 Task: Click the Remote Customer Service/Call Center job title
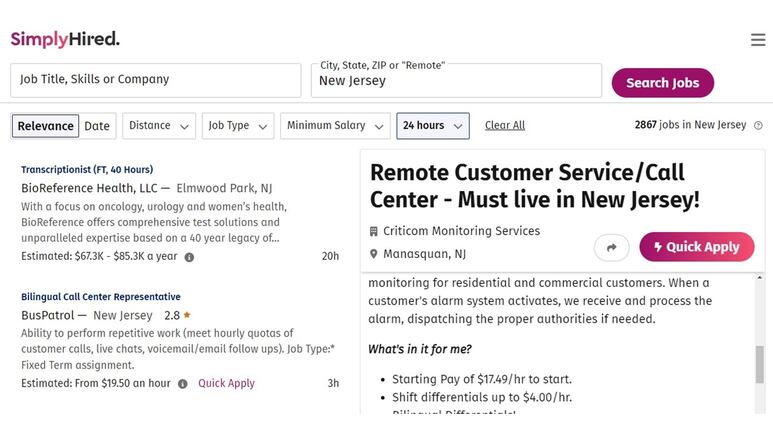tap(535, 186)
